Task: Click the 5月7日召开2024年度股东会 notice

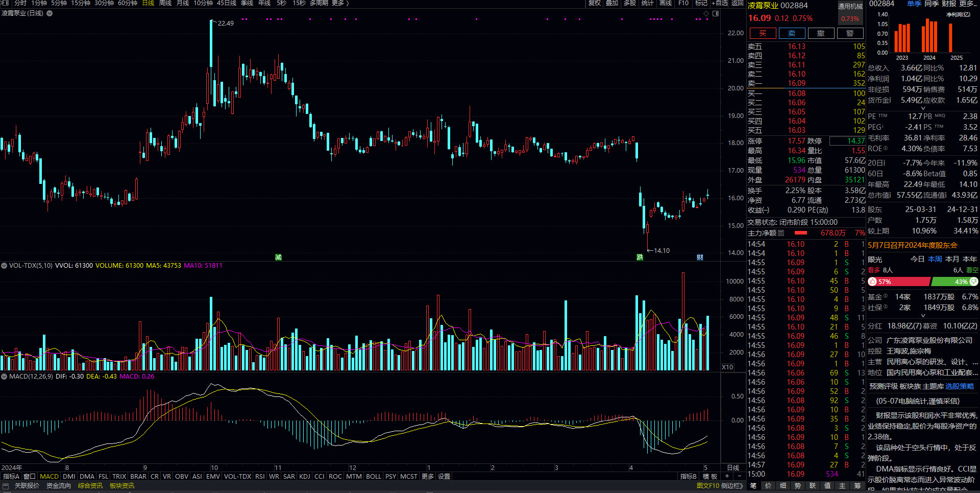Action: [913, 245]
